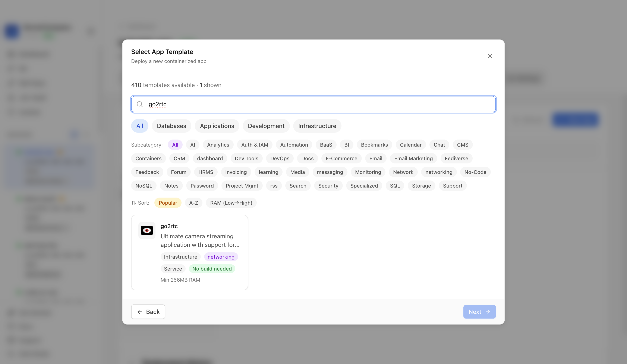Filter by Automation subcategory

tap(294, 145)
